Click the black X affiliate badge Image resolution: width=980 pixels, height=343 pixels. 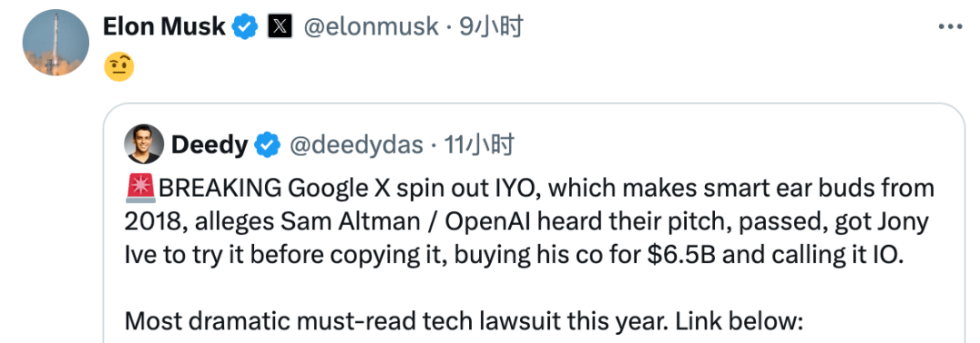pos(279,27)
